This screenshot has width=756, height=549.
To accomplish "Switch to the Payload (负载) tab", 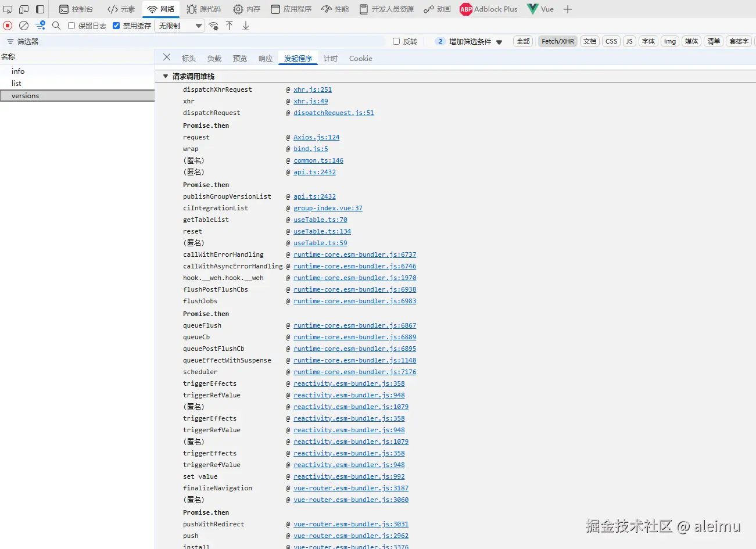I will (x=214, y=58).
